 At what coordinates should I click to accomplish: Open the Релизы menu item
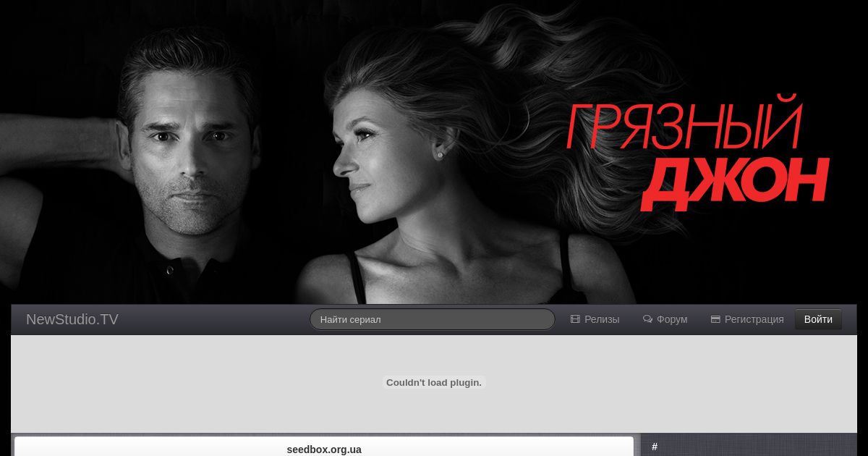coord(602,319)
